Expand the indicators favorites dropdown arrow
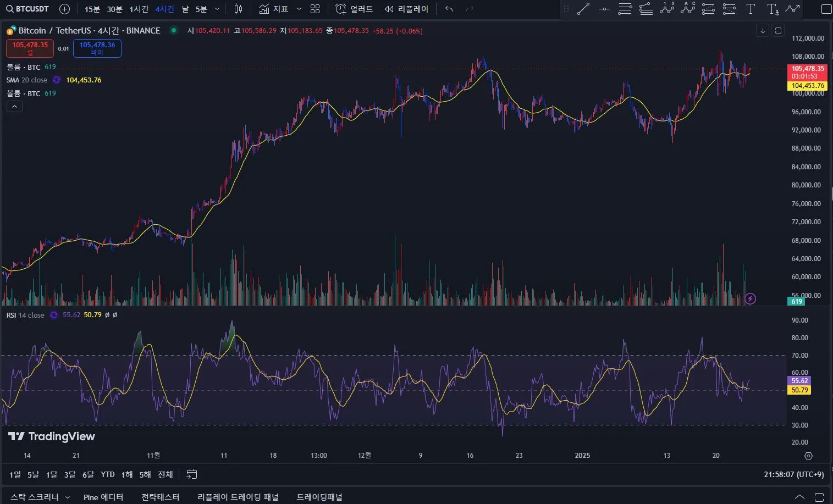Screen dimensions: 833x504 click(299, 9)
